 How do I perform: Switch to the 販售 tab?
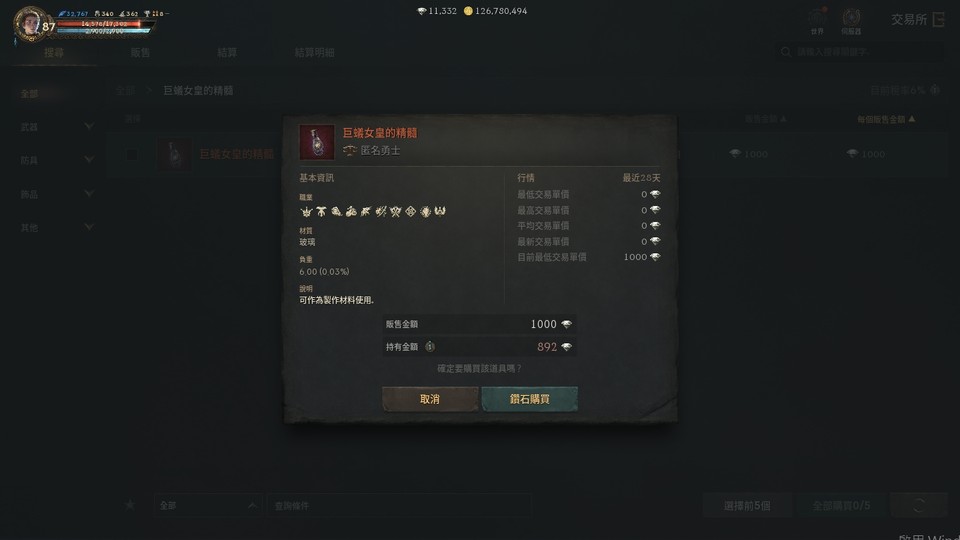coord(140,53)
